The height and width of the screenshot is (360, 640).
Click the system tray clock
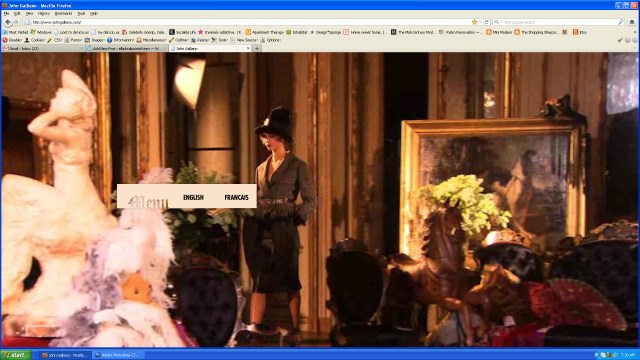(x=628, y=355)
